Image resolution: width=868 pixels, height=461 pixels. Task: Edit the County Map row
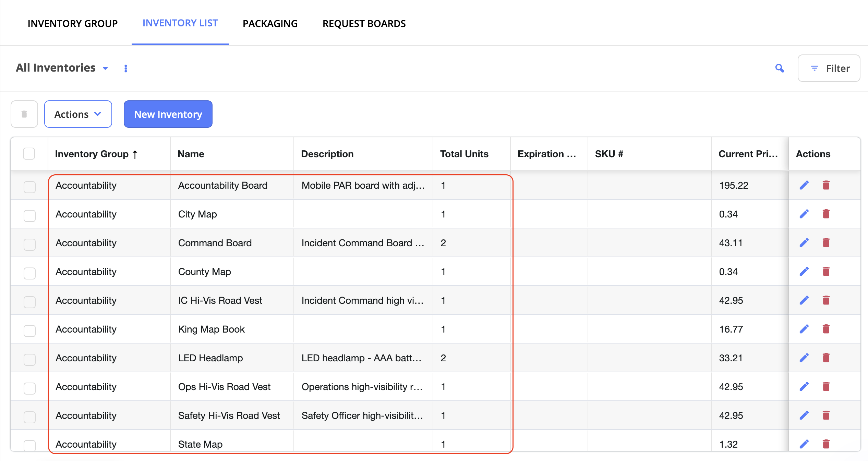tap(804, 272)
